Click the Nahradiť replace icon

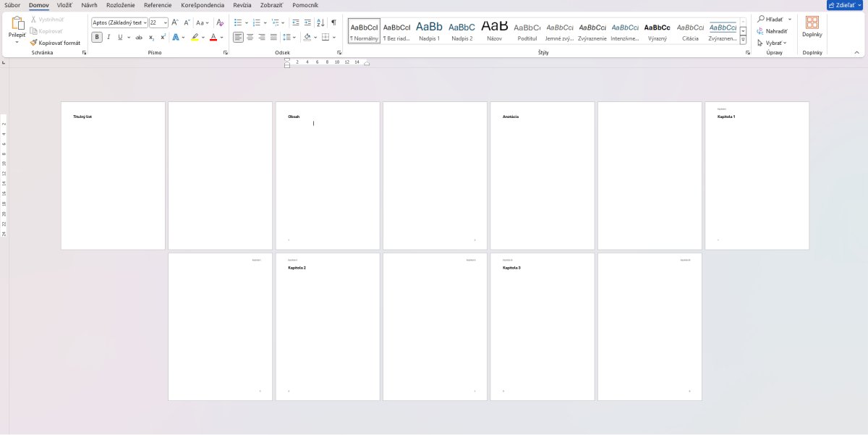point(761,31)
